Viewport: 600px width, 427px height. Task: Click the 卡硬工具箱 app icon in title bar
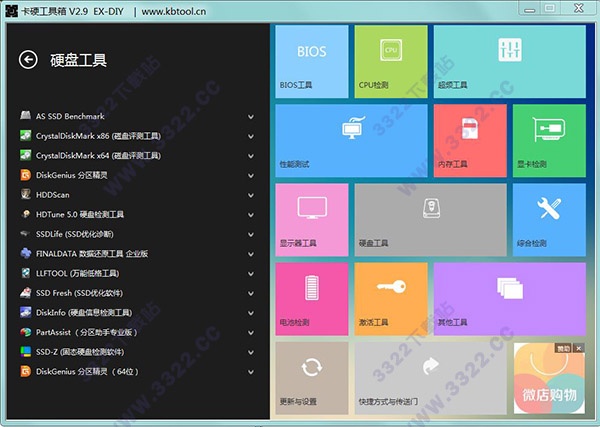11,11
